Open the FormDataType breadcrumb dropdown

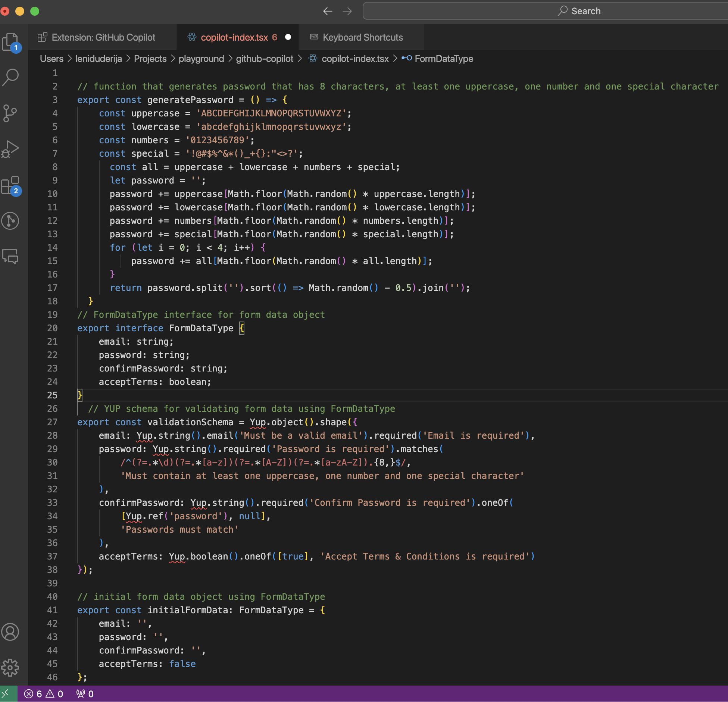click(x=444, y=59)
